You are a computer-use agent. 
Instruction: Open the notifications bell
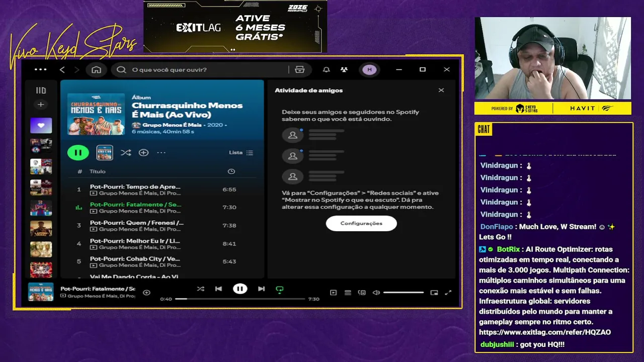click(x=326, y=69)
